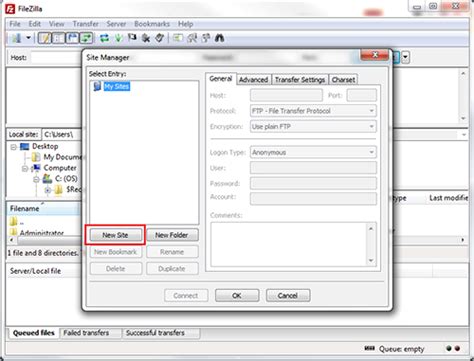Select C: (OS) drive in tree

66,178
